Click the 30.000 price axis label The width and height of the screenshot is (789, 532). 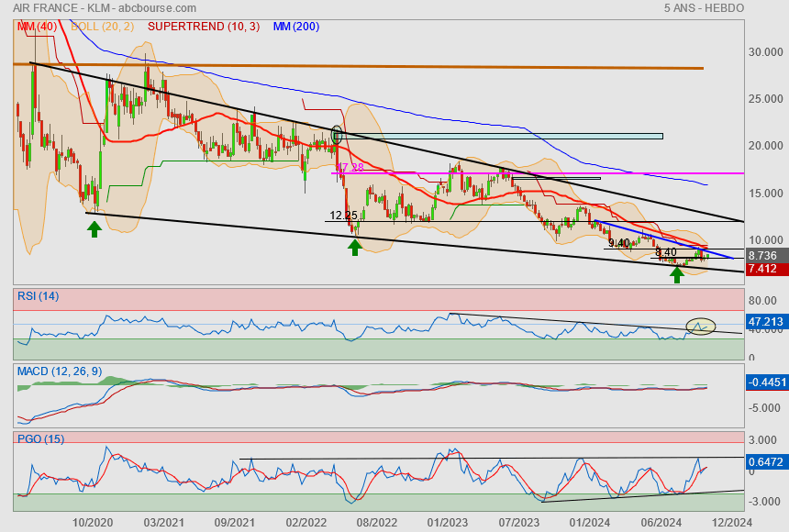click(x=765, y=52)
